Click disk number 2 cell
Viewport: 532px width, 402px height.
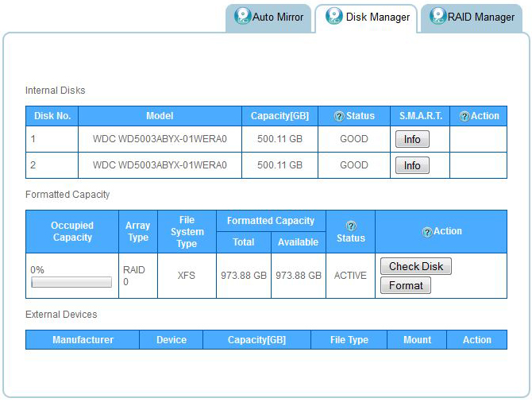pos(52,165)
